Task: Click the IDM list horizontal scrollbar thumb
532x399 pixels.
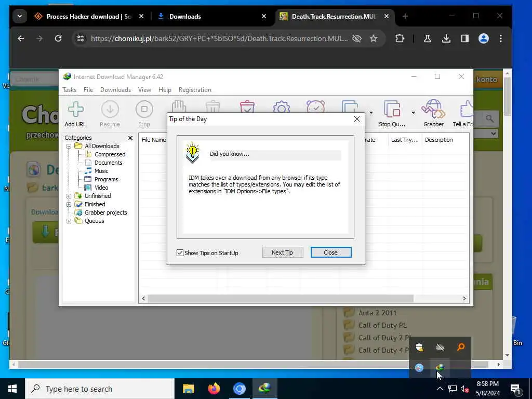Action: coord(281,298)
